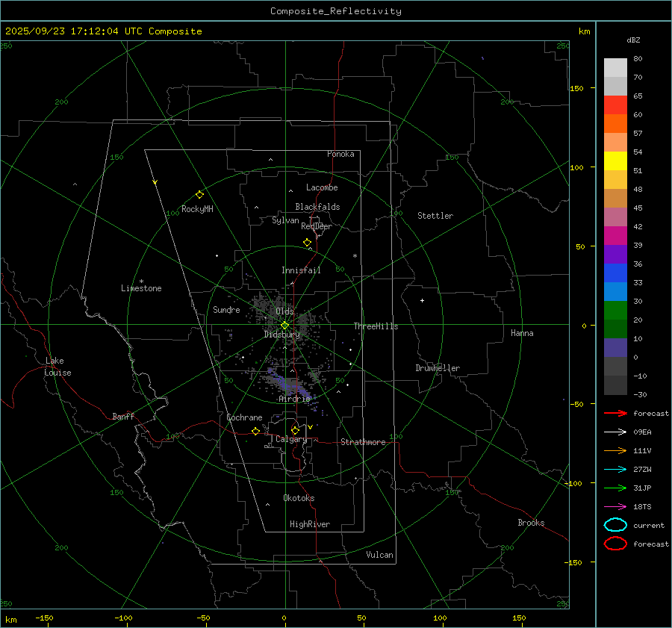Select the red forecast ellipse icon
The image size is (672, 628).
click(x=615, y=544)
